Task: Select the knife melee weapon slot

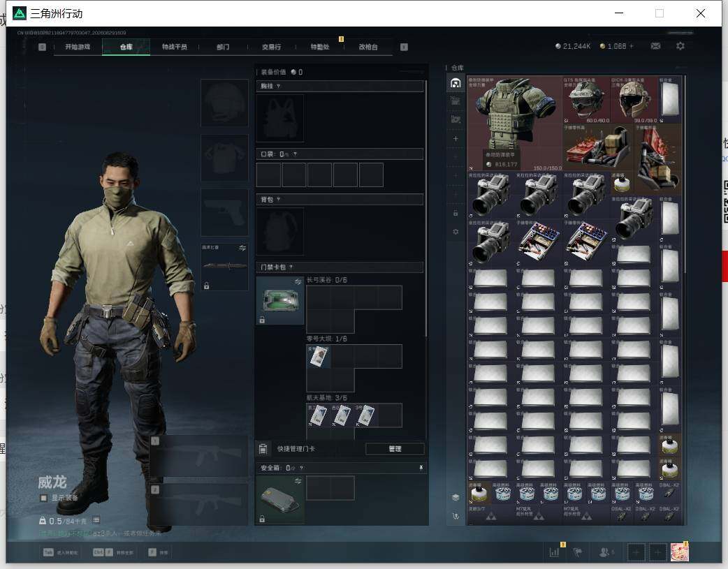Action: point(224,267)
